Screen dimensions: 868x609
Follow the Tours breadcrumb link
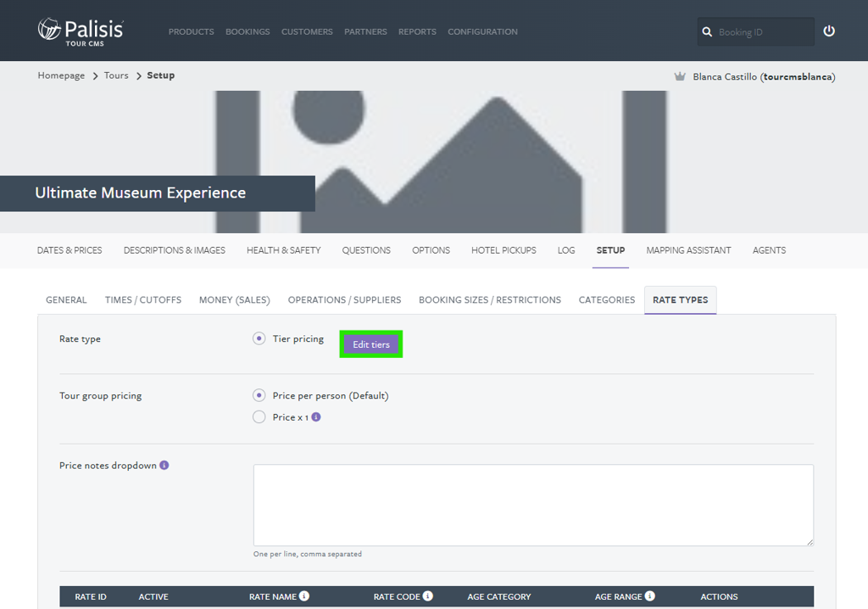(116, 75)
